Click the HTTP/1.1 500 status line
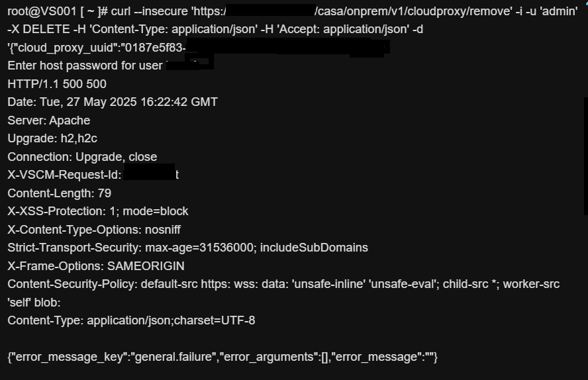Image resolution: width=588 pixels, height=380 pixels. pos(57,84)
